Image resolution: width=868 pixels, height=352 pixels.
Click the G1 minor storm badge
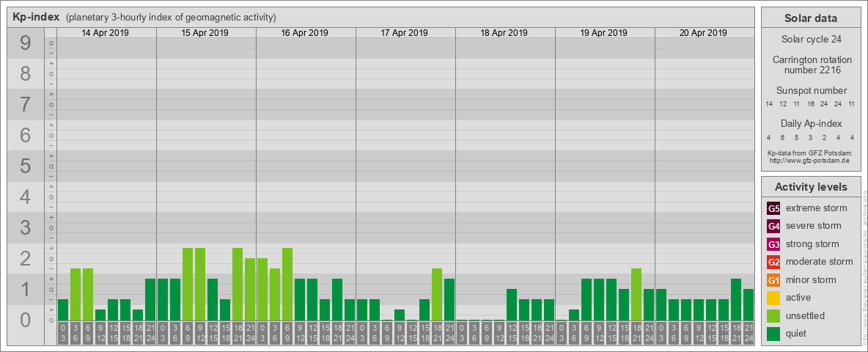773,280
